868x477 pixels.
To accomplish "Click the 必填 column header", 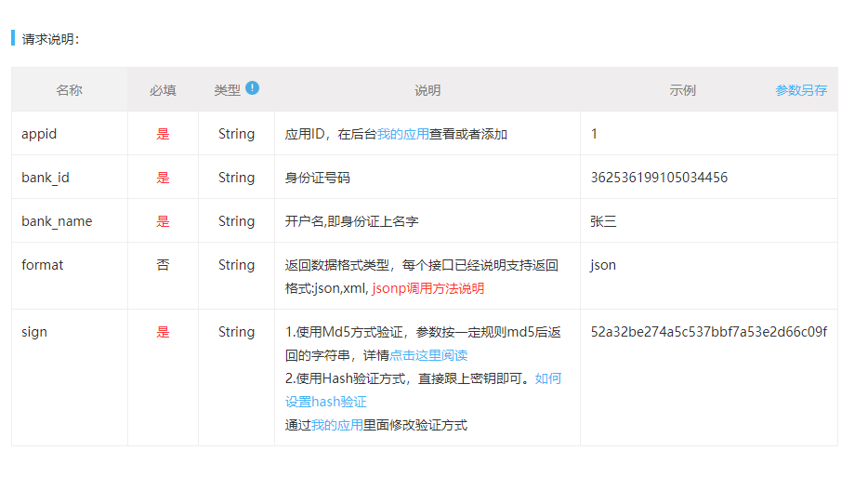I will (163, 90).
